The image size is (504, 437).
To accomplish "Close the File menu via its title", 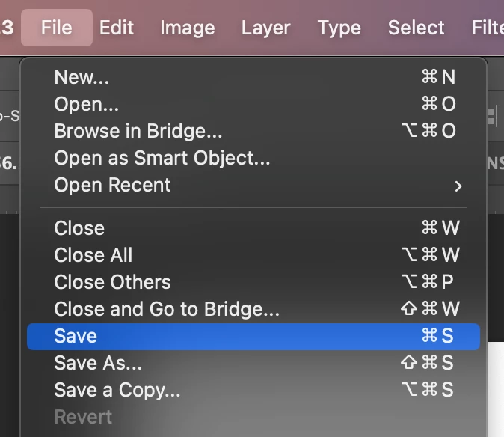I will [x=57, y=28].
